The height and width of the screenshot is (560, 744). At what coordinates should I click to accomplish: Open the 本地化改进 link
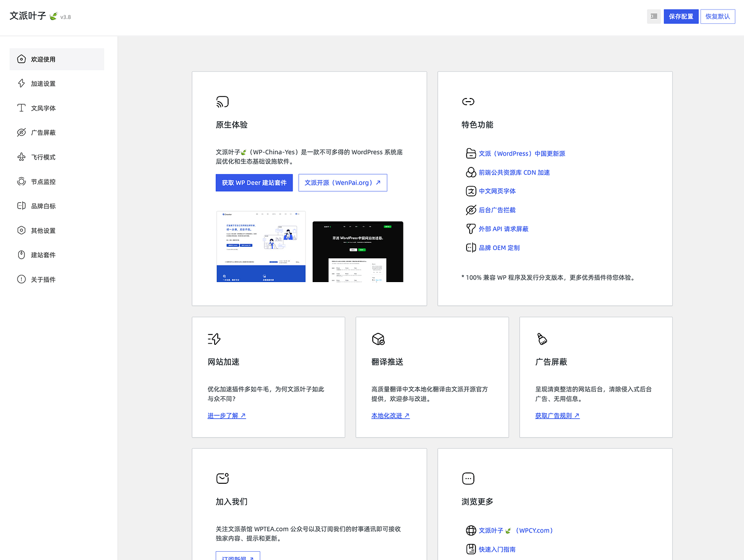click(390, 416)
